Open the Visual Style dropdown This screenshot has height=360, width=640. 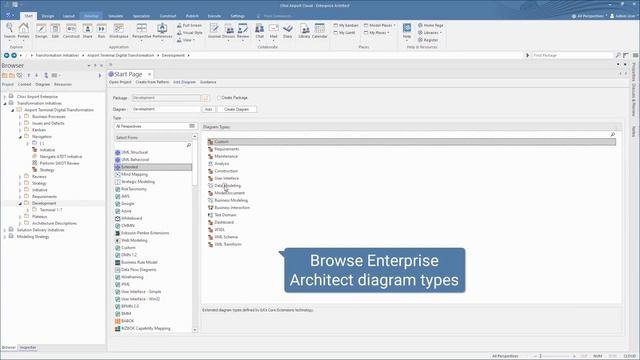(x=190, y=33)
